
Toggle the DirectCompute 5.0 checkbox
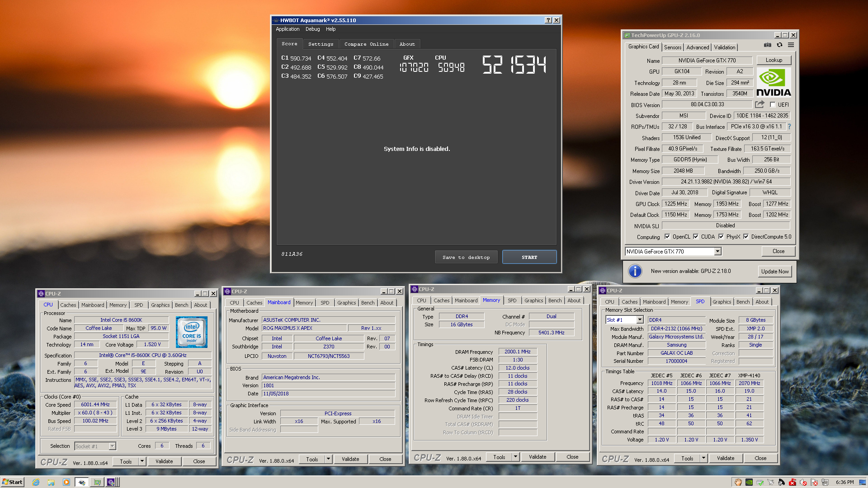746,236
